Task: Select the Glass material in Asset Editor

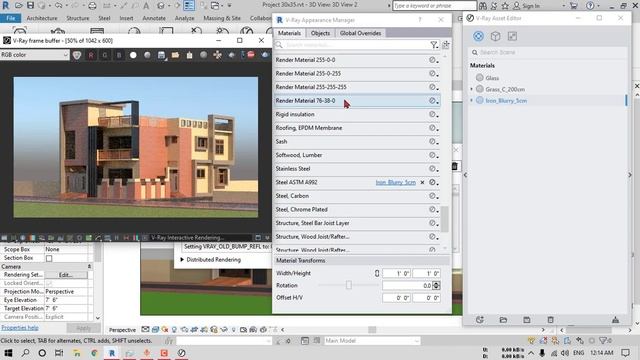Action: (492, 78)
